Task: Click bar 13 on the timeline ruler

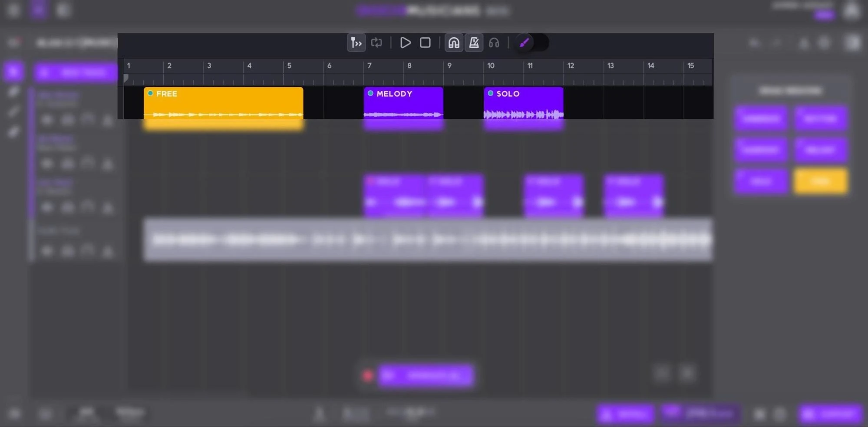Action: (x=610, y=66)
